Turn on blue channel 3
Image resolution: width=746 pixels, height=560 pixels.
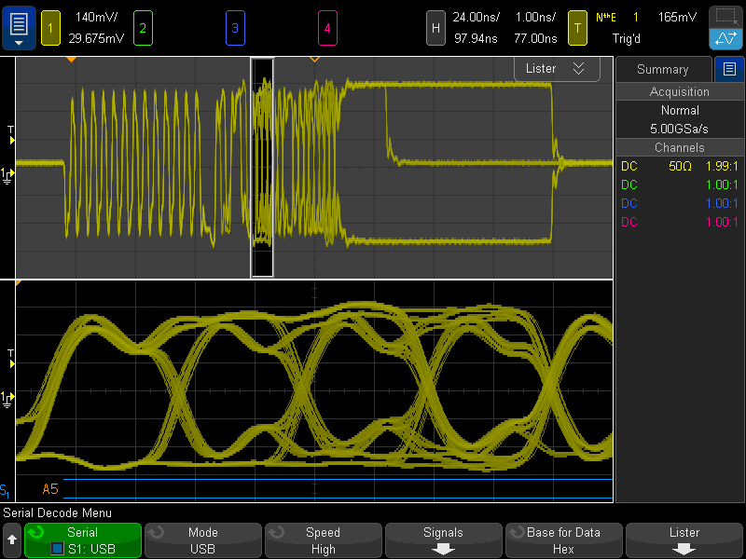234,27
